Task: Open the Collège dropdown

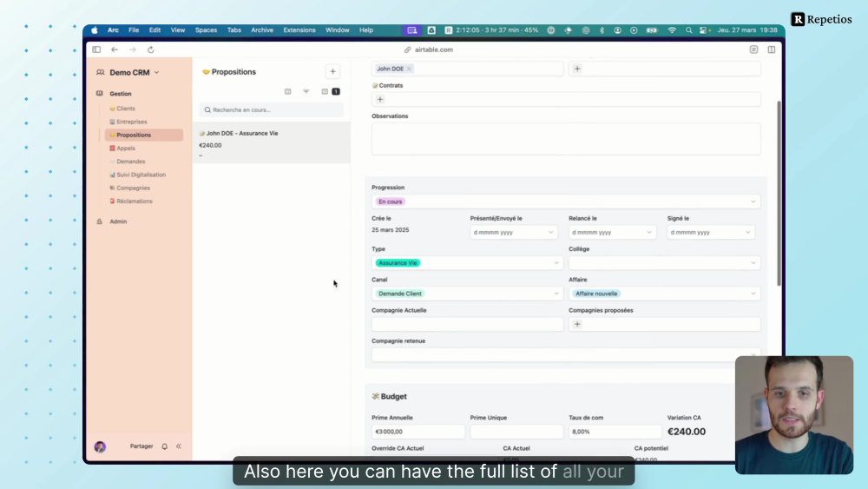Action: click(664, 263)
